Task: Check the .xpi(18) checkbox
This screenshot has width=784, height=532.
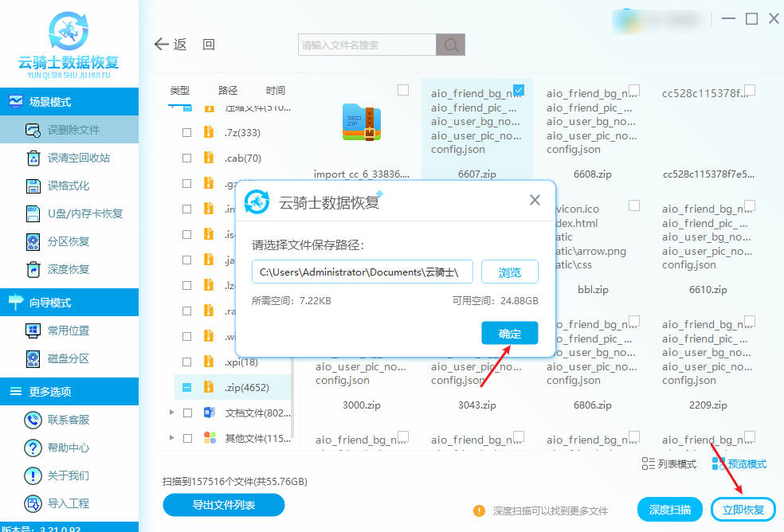Action: (187, 362)
